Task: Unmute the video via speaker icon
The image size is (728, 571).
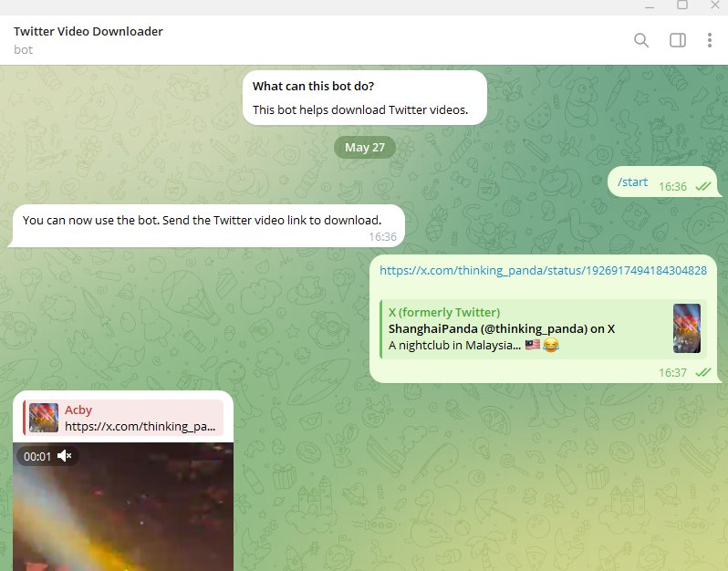Action: point(65,456)
